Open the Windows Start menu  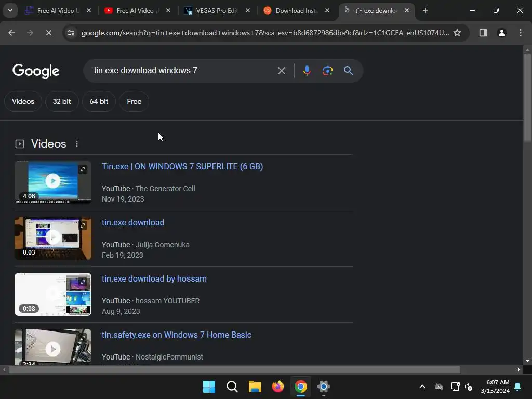209,387
